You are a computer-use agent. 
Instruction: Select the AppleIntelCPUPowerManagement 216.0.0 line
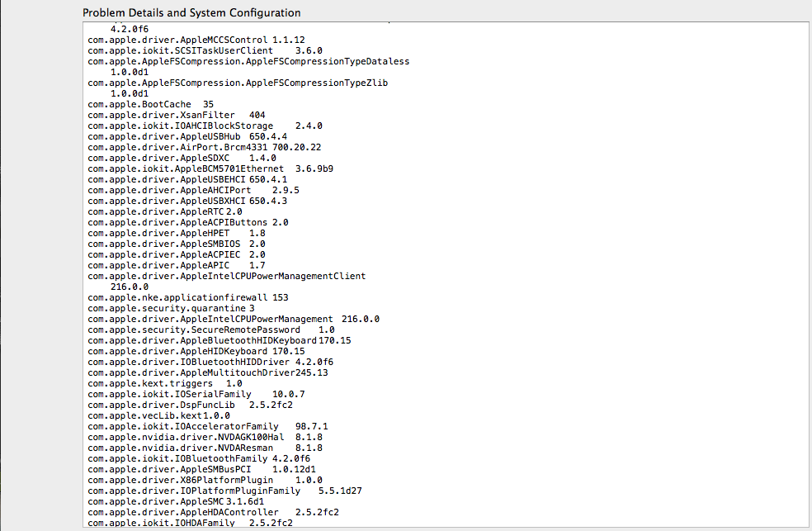pos(234,319)
